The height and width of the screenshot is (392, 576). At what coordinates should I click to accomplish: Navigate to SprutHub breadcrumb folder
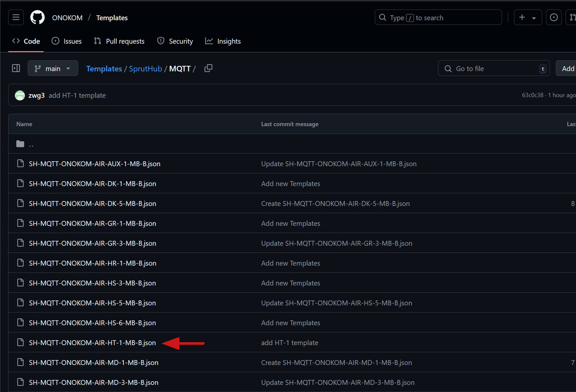click(146, 69)
